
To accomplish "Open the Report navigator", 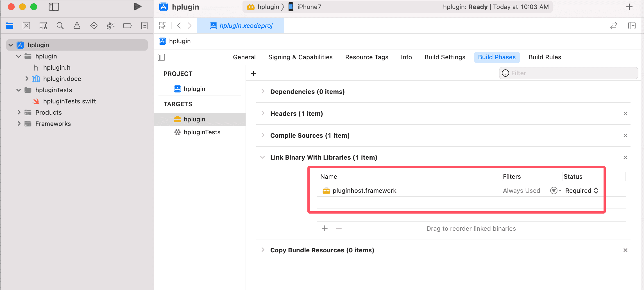I will point(144,26).
